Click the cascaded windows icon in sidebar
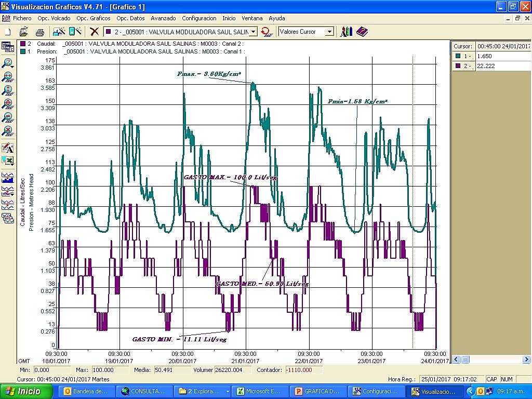 pos(8,218)
